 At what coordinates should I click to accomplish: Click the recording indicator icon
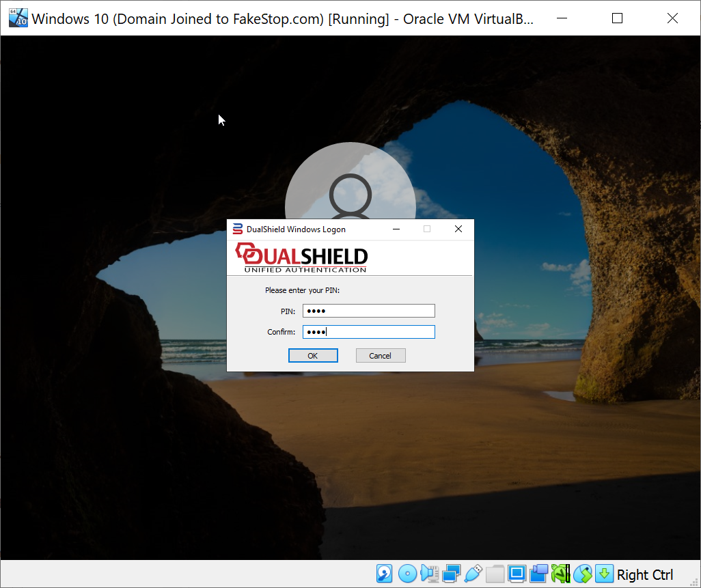pos(538,574)
